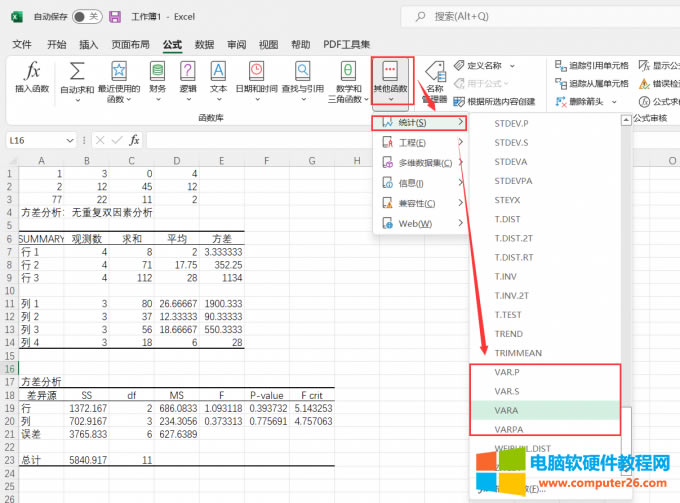Viewport: 680px width, 503px height.
Task: Click the 插入函数 fx icon
Action: click(x=32, y=72)
